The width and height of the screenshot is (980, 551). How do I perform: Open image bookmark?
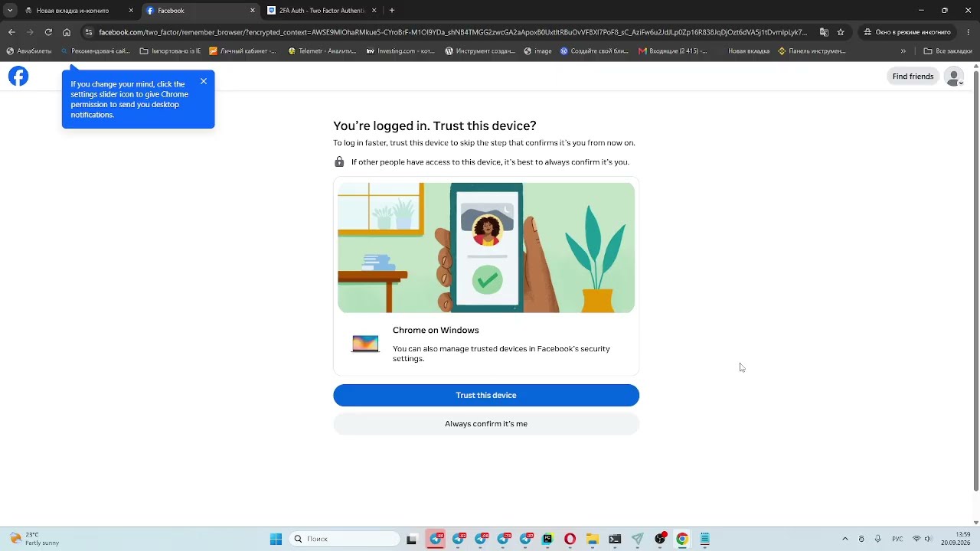(537, 51)
